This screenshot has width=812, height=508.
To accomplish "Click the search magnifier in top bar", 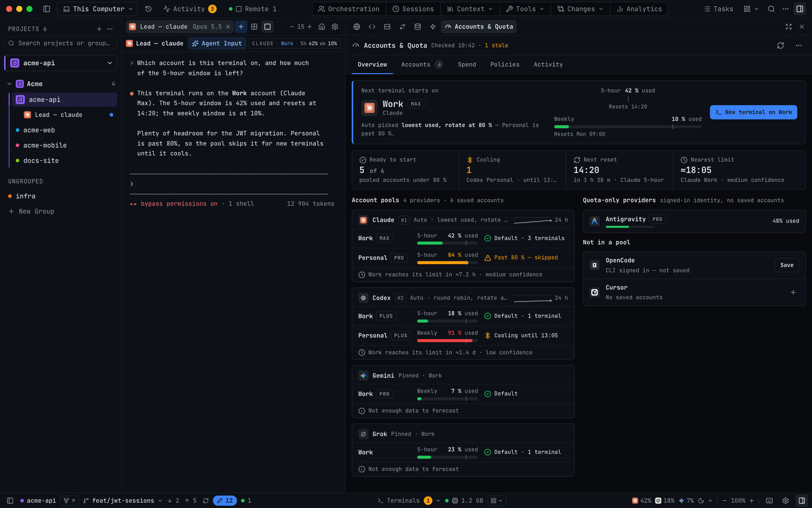I will [x=771, y=9].
